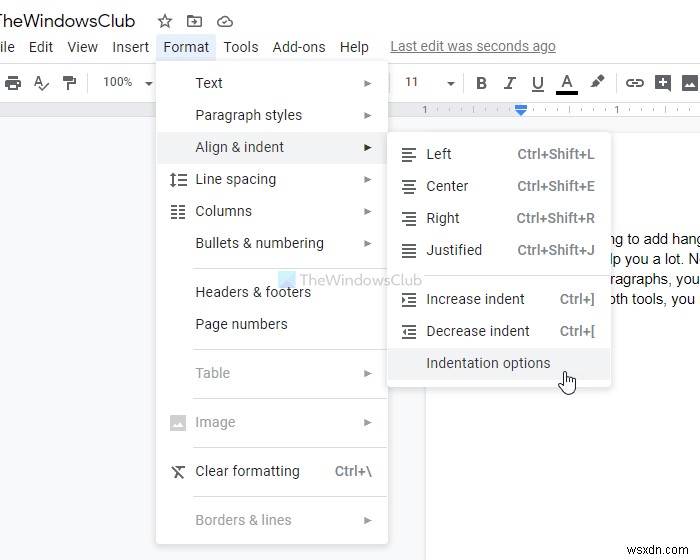The height and width of the screenshot is (560, 700).
Task: Choose Decrease indent label
Action: tap(478, 331)
